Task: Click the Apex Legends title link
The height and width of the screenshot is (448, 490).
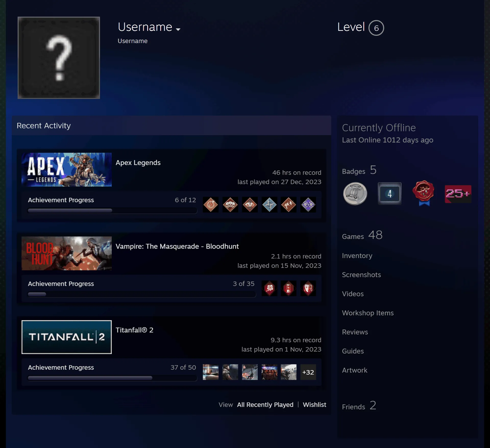Action: [x=138, y=162]
